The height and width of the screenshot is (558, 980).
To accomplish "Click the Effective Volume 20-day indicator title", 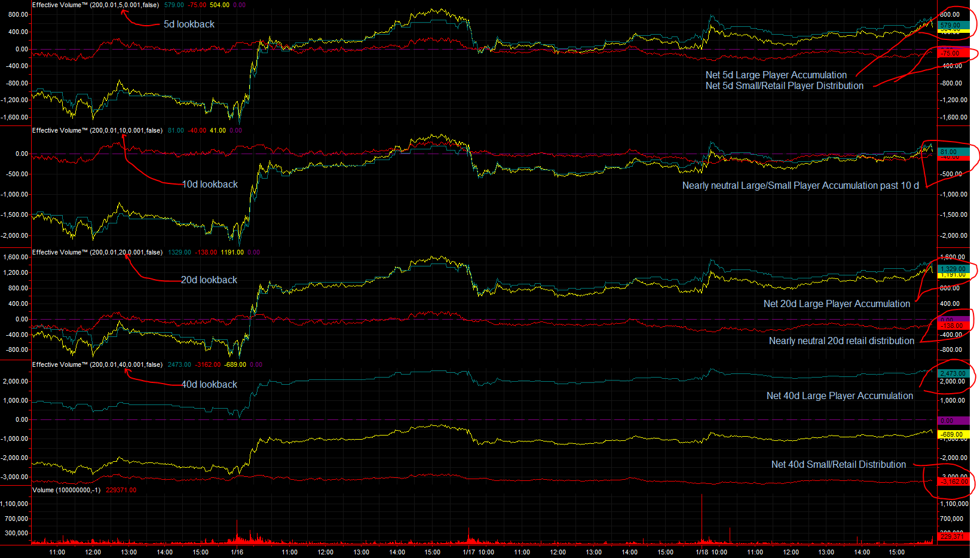I will point(97,252).
